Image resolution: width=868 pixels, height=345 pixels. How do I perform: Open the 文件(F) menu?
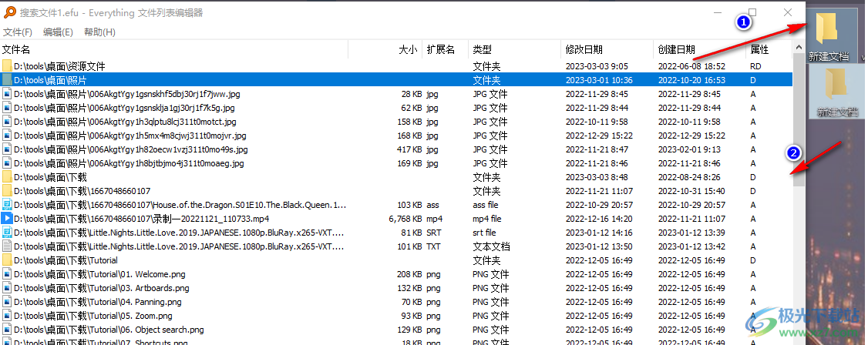click(x=18, y=32)
